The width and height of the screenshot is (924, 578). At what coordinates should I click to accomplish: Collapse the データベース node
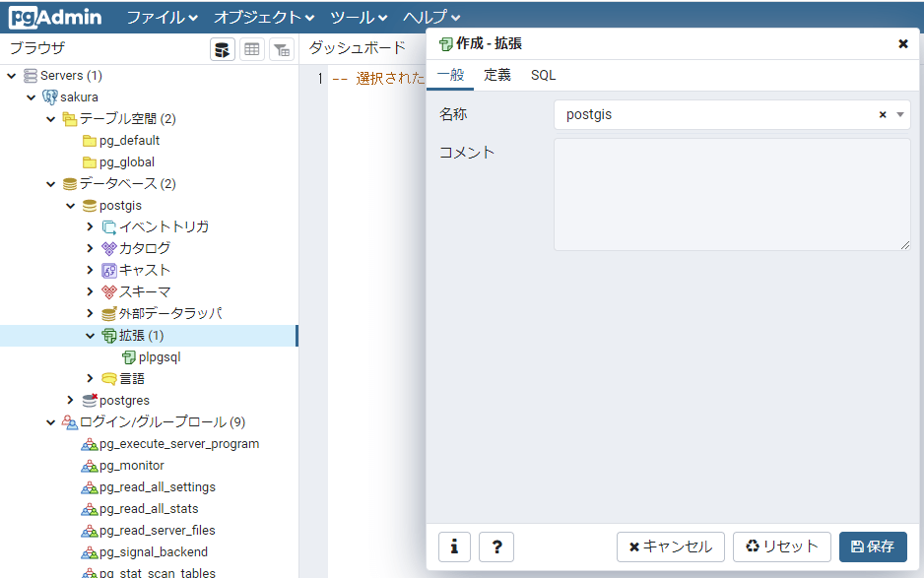click(x=50, y=184)
